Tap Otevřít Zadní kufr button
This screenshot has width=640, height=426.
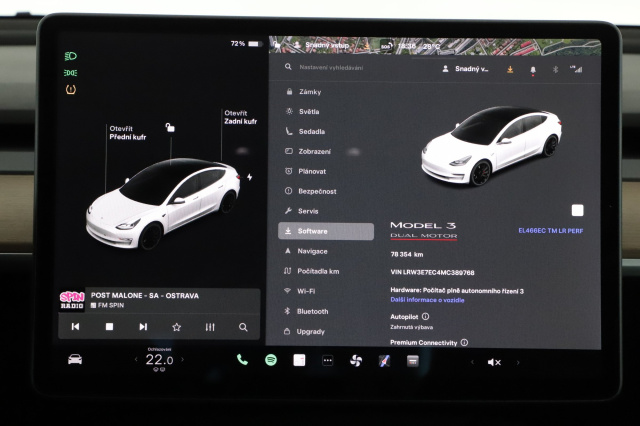(240, 117)
